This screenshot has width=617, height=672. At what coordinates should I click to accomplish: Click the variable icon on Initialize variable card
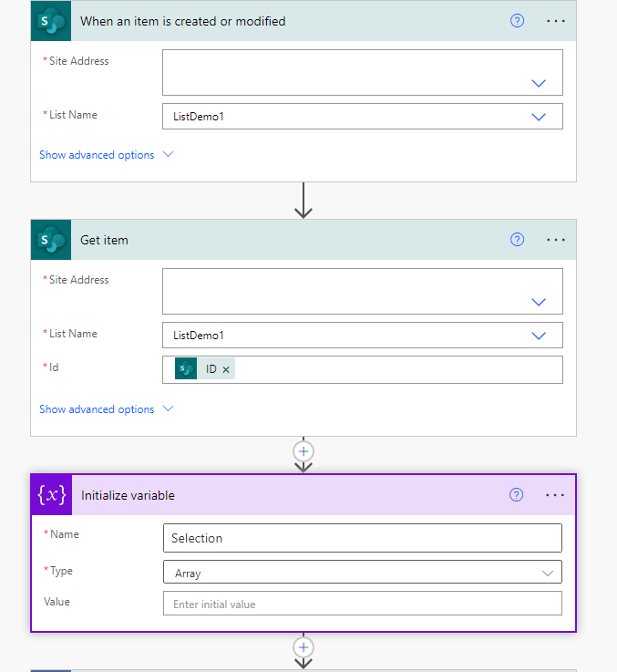click(52, 495)
